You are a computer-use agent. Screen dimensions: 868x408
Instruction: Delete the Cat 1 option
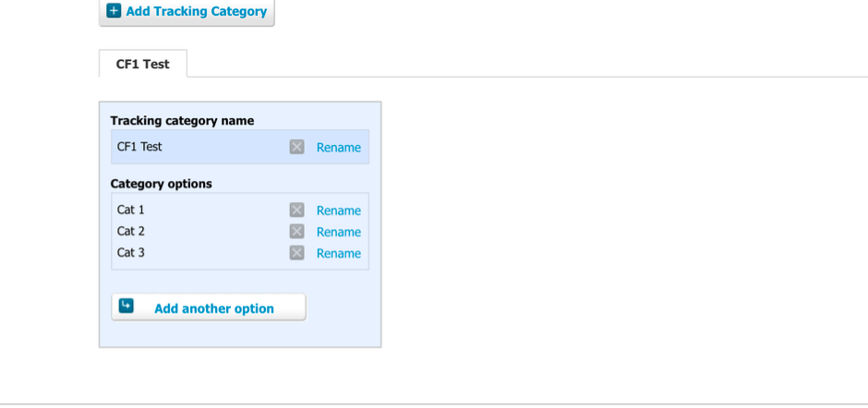(x=296, y=210)
